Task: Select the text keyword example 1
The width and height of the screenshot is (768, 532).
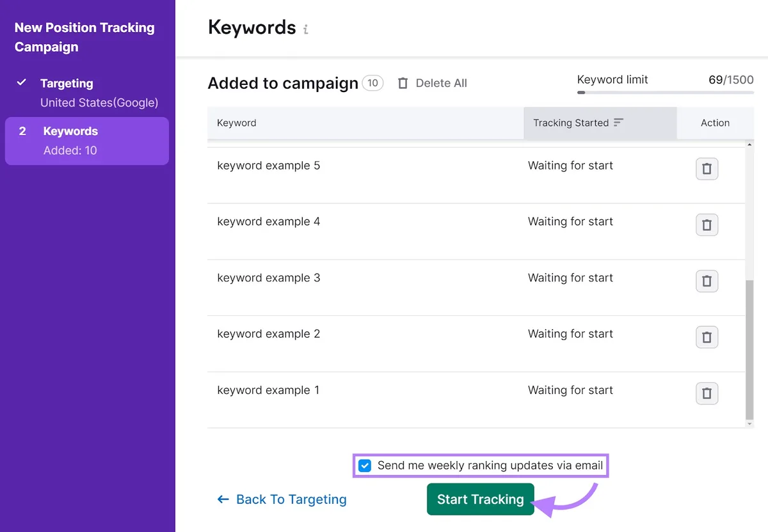Action: coord(268,390)
